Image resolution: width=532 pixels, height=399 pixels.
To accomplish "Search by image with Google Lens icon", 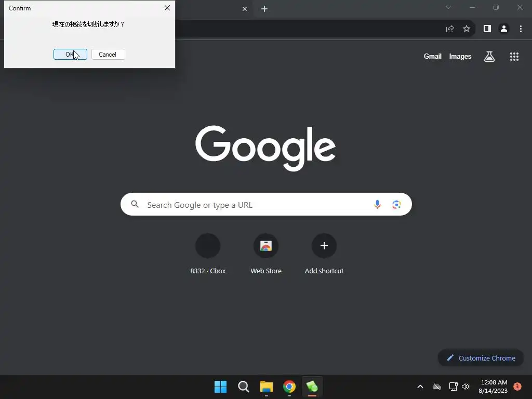I will coord(396,204).
